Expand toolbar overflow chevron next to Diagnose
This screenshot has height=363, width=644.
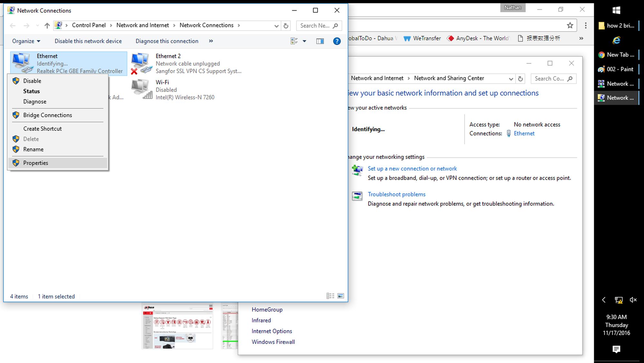211,41
